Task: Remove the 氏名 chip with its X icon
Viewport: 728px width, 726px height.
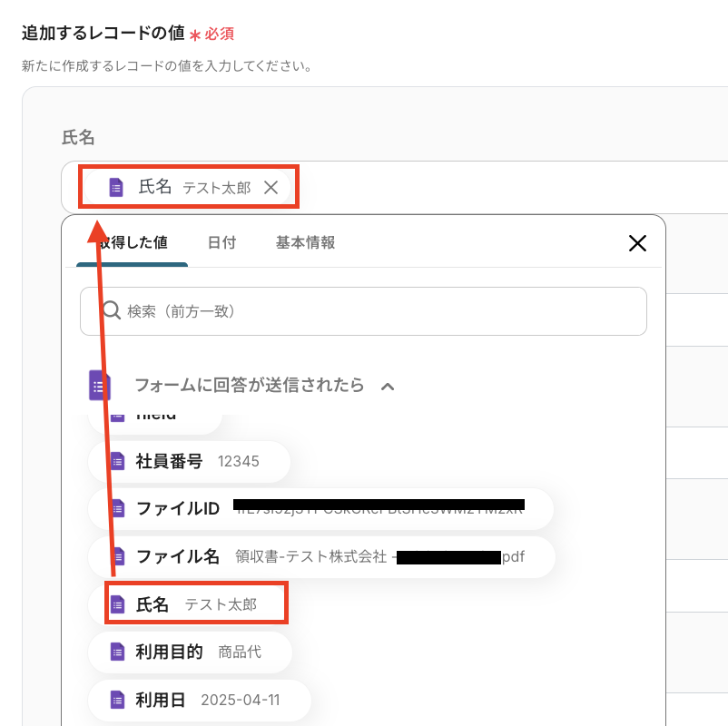Action: click(x=271, y=188)
